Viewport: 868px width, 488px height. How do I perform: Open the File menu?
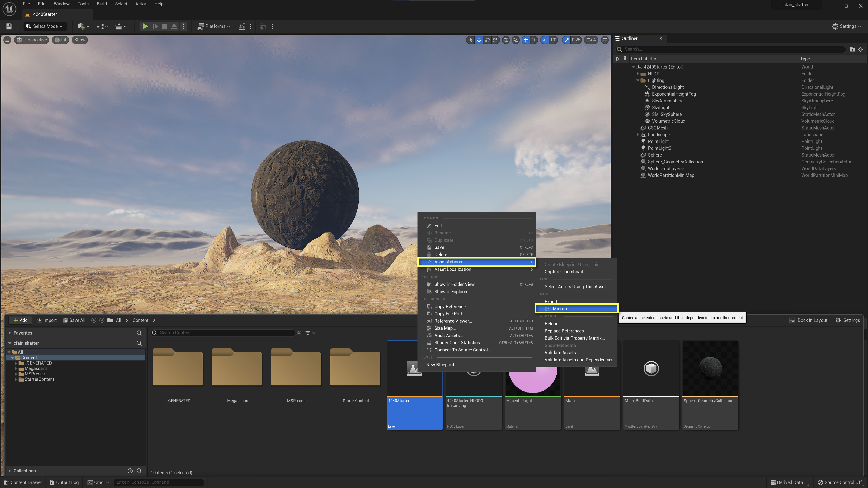point(26,4)
